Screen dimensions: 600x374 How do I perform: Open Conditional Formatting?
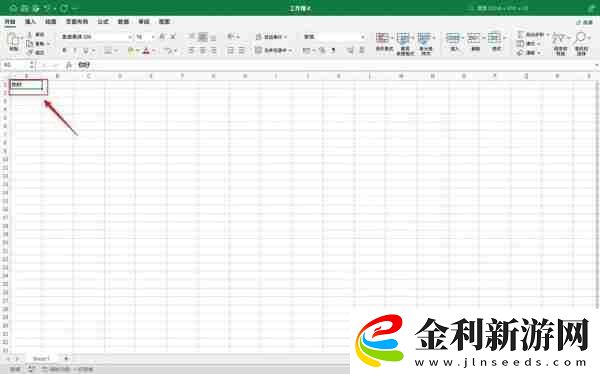(385, 43)
